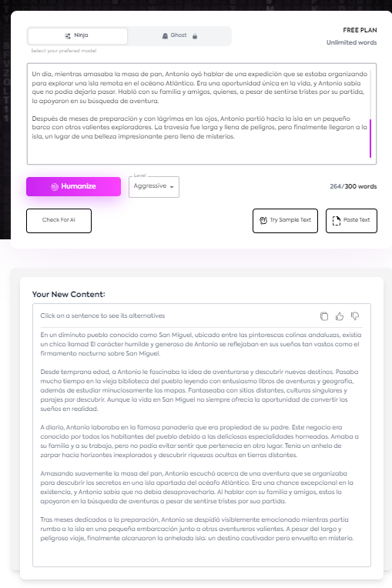Click the thumbs up icon
This screenshot has width=392, height=588.
340,316
